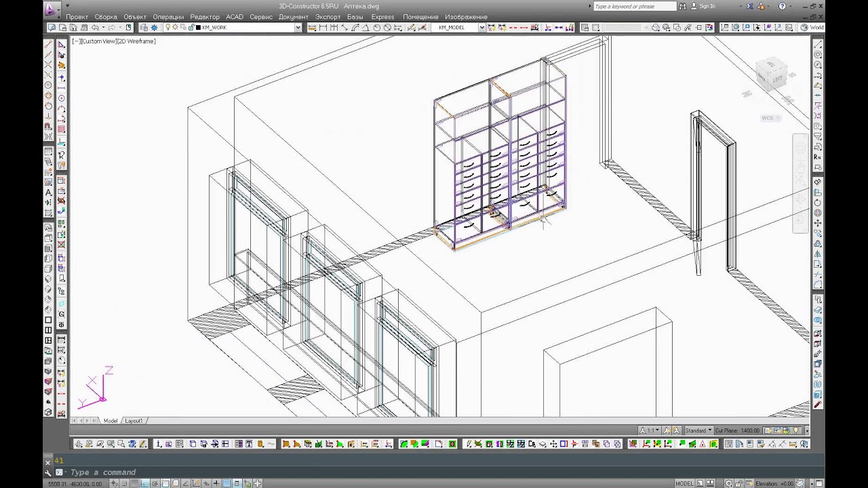Toggle the layer lightbulb on/off icon
This screenshot has width=868, height=488.
coord(168,28)
